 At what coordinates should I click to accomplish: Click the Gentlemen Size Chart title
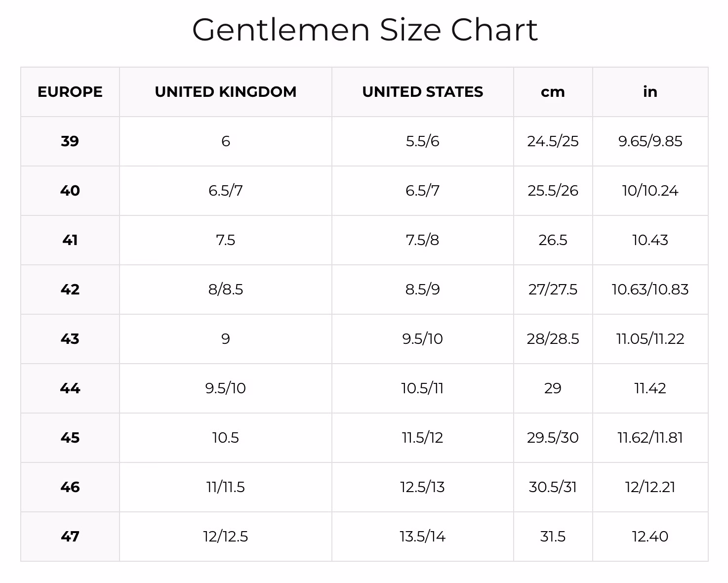pyautogui.click(x=364, y=30)
